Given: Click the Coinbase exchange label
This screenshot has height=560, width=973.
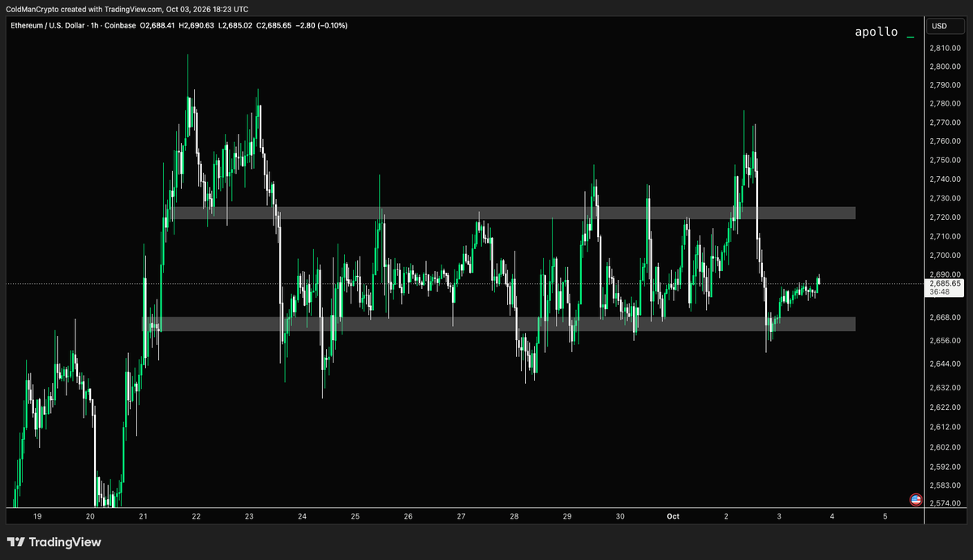Looking at the screenshot, I should click(x=120, y=25).
